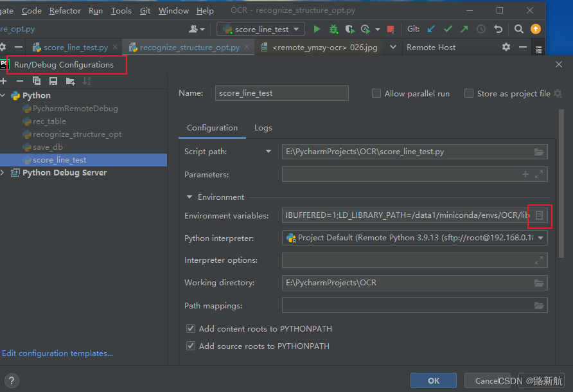The height and width of the screenshot is (392, 573).
Task: Open Path mappings folder icon
Action: (539, 306)
